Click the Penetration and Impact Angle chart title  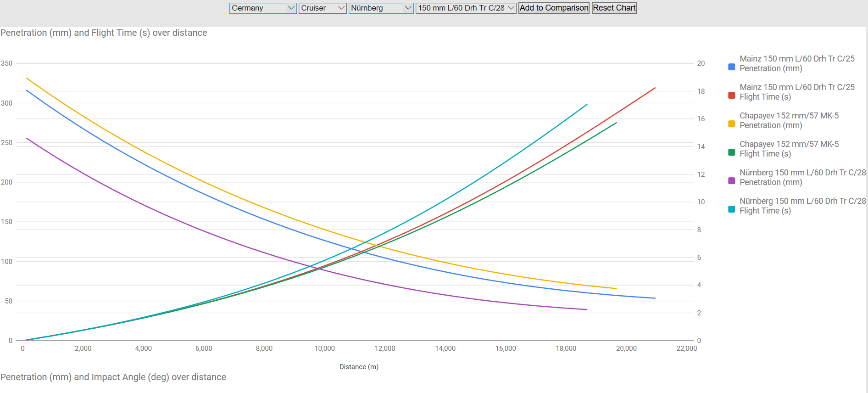113,377
